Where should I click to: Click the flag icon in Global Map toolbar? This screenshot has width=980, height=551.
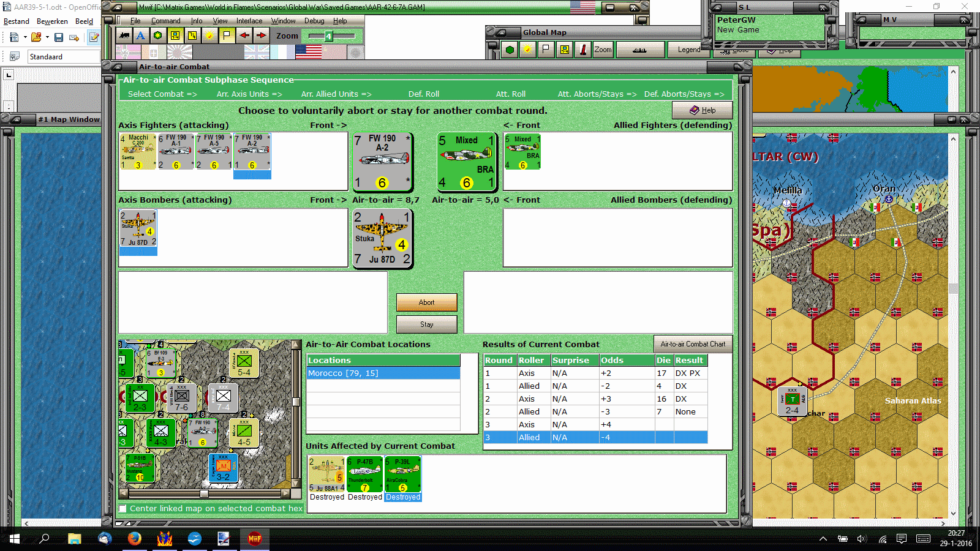546,50
